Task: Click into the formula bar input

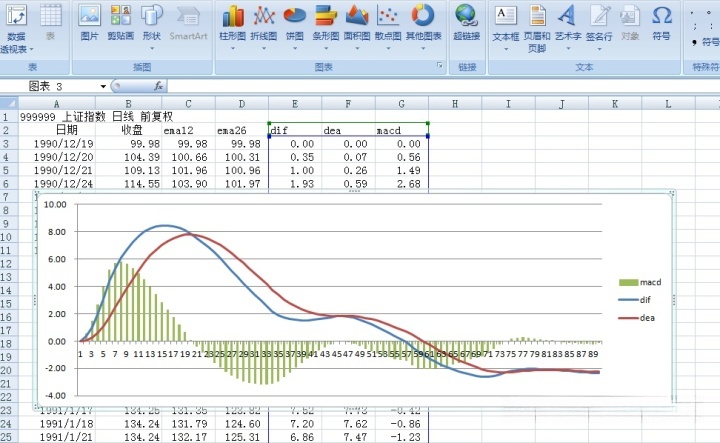Action: tap(443, 86)
